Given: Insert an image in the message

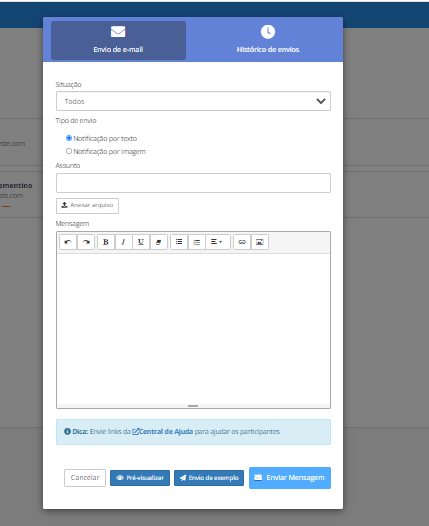Looking at the screenshot, I should coord(260,242).
